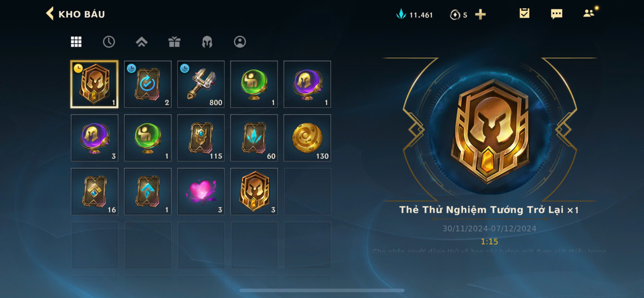Tap the blue mote balance 11.461
The height and width of the screenshot is (298, 644).
coord(414,15)
